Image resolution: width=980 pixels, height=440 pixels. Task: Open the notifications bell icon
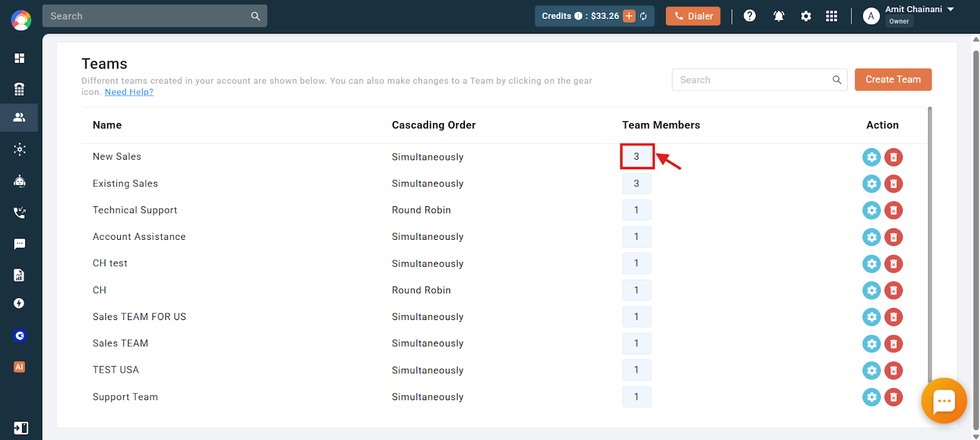point(778,17)
